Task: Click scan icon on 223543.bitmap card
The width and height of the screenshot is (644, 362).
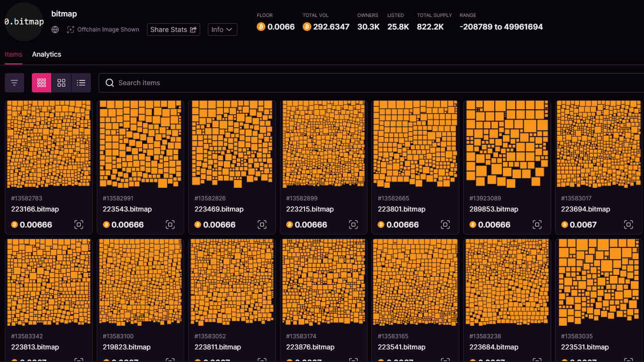Action: (x=170, y=225)
